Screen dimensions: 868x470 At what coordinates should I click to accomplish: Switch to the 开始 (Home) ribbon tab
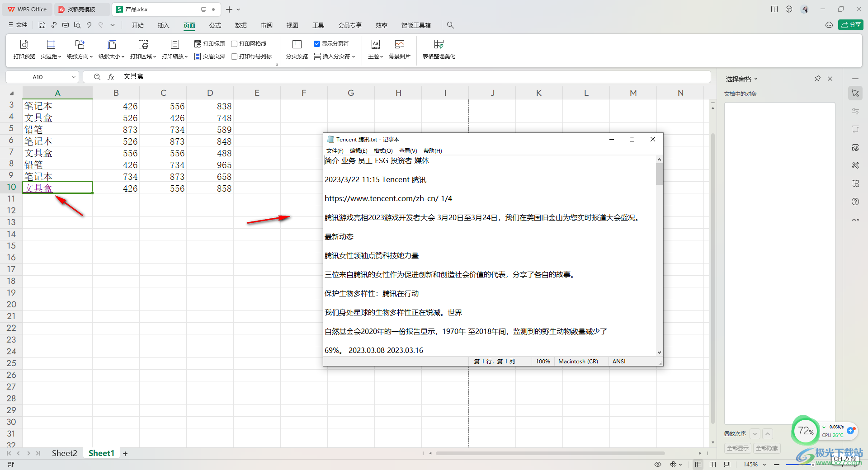point(138,25)
